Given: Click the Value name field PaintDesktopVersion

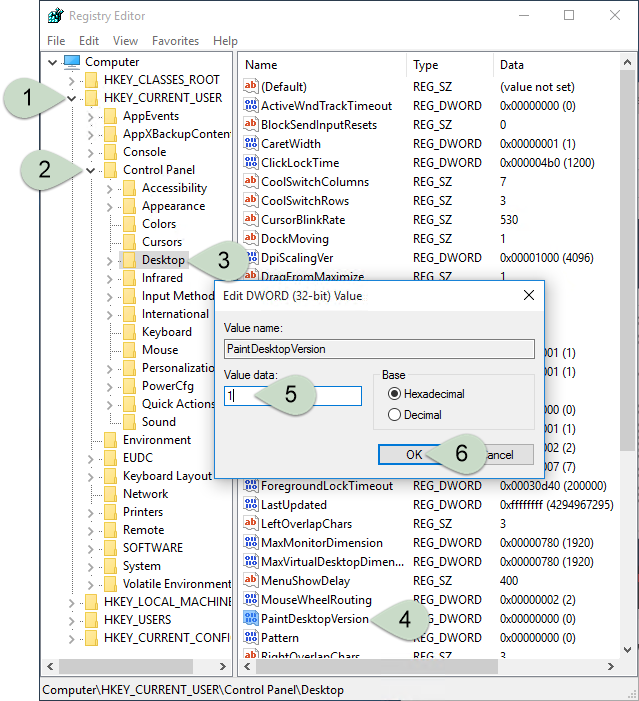Looking at the screenshot, I should pos(379,349).
